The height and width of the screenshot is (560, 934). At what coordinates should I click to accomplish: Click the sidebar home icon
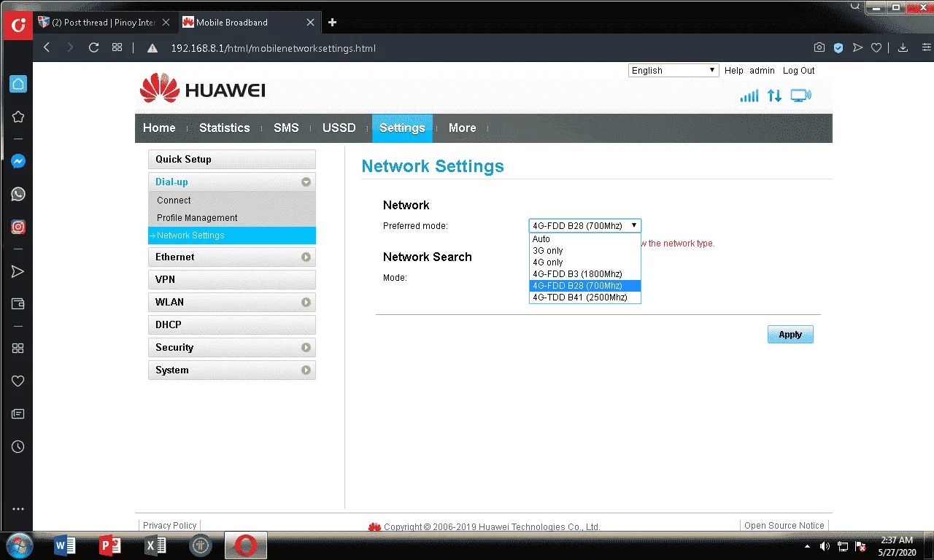point(18,84)
